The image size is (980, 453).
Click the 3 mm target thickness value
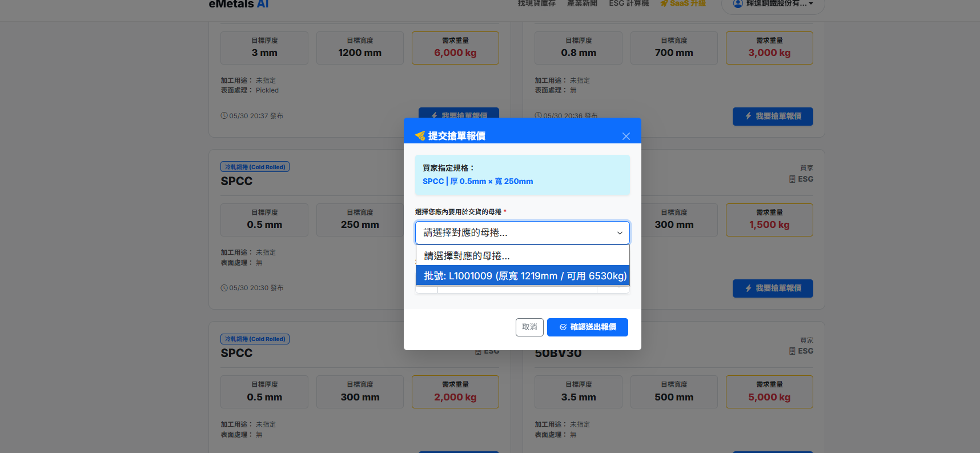[264, 53]
